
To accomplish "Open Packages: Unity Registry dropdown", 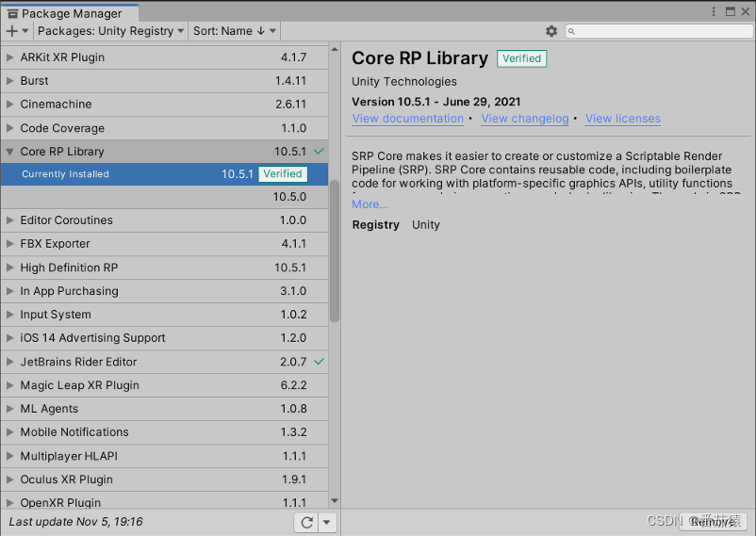I will click(110, 31).
